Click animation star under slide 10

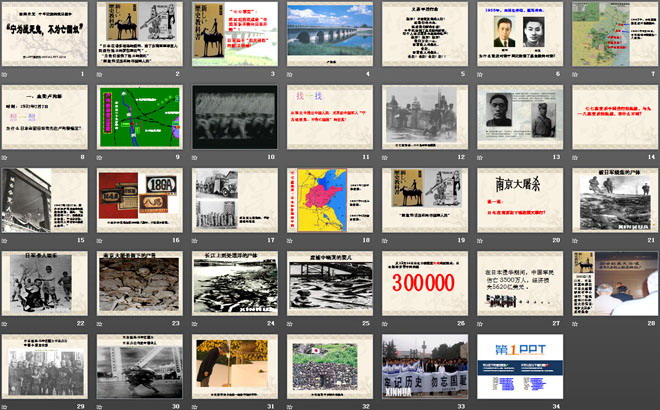[195, 157]
